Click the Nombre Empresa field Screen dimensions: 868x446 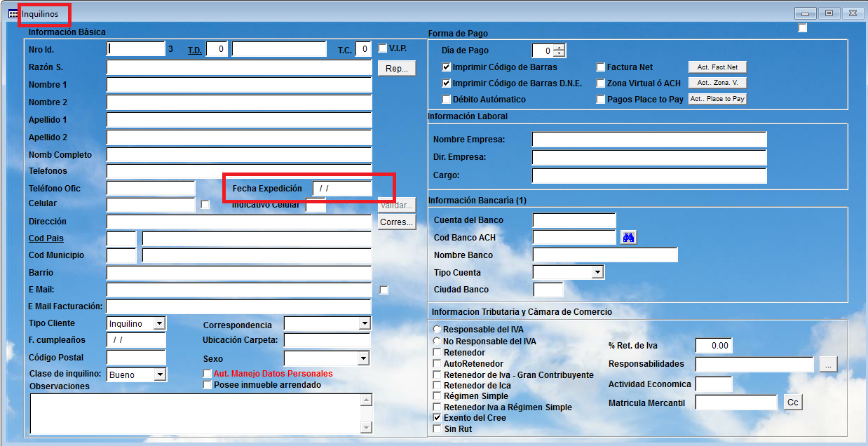click(649, 139)
